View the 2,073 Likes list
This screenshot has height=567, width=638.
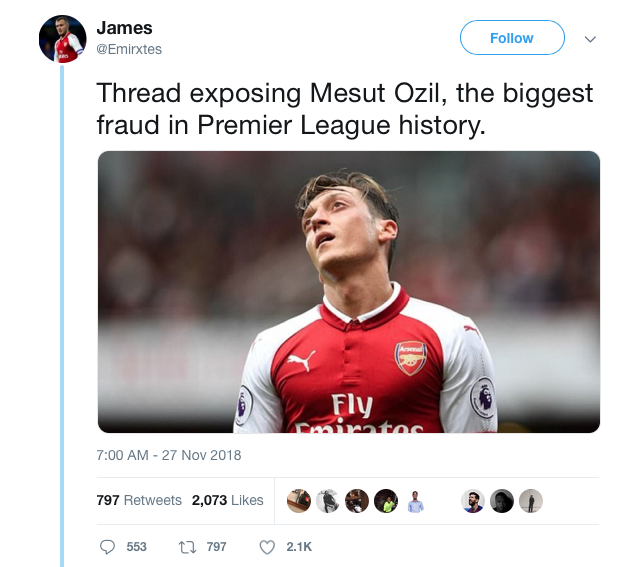click(228, 500)
